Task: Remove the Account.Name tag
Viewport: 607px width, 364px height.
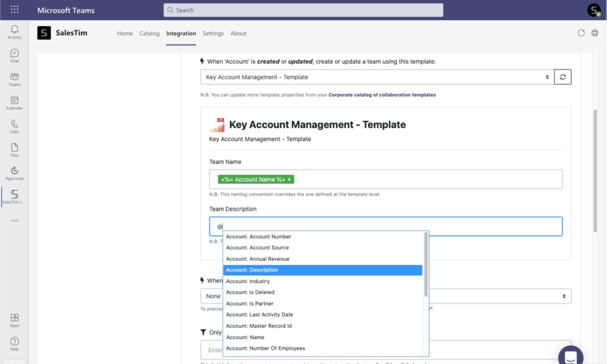Action: pos(289,179)
